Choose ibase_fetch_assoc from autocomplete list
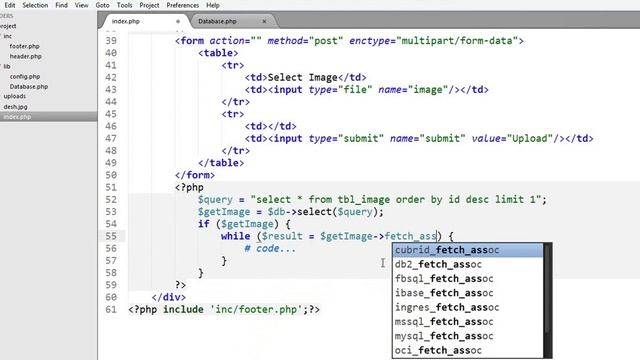640x360 pixels. 468,293
